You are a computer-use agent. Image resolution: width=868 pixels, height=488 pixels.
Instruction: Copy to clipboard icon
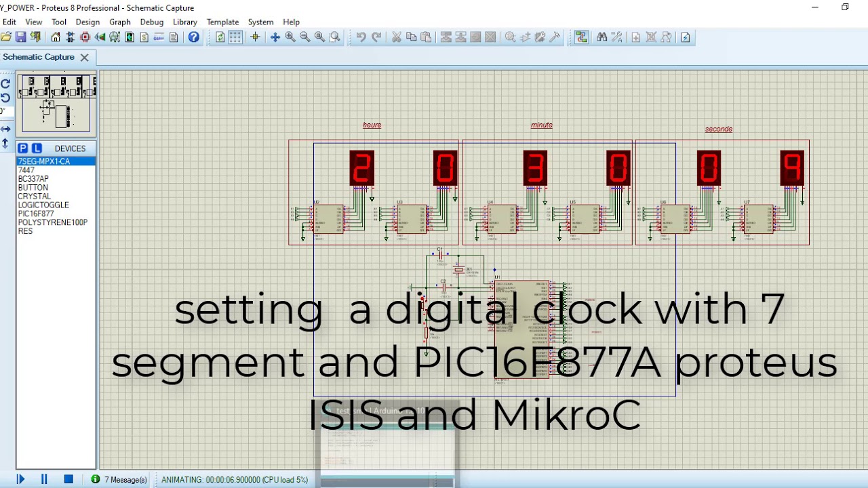pos(411,37)
